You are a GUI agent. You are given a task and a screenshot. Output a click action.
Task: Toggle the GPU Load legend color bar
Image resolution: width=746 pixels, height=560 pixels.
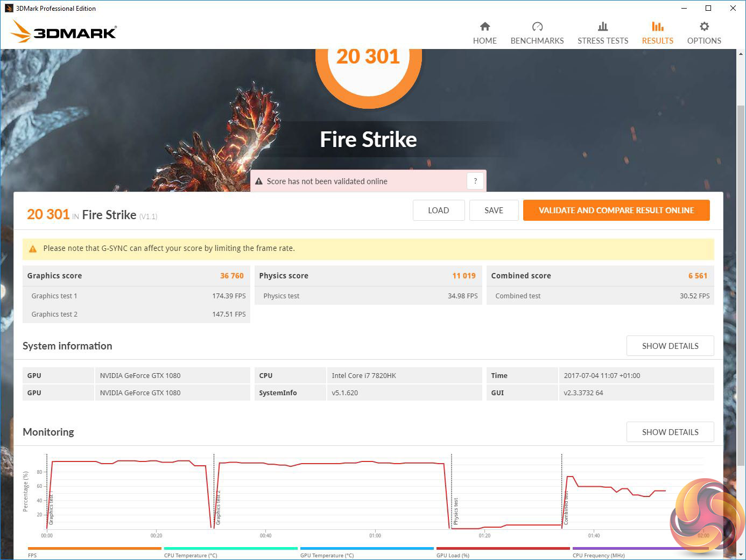tap(503, 549)
